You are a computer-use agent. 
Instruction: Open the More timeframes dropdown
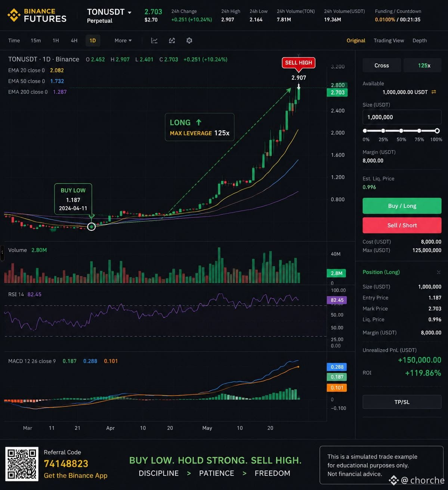click(x=123, y=40)
